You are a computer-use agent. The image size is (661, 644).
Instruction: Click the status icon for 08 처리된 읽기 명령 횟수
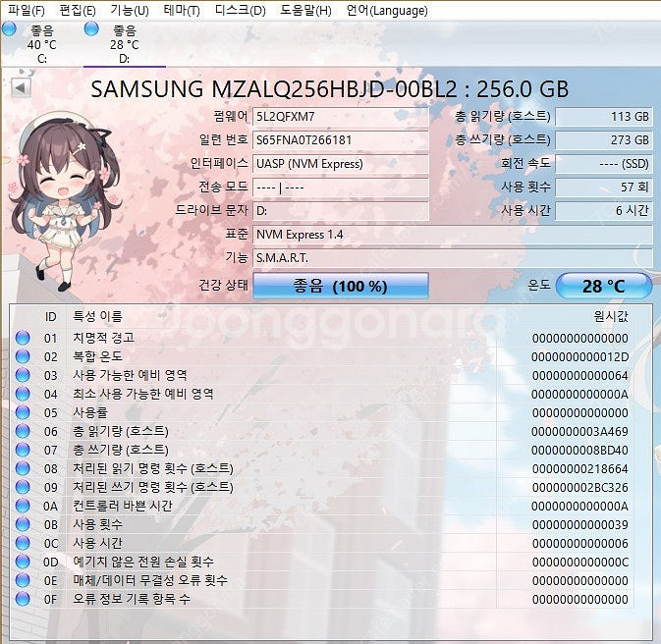23,468
